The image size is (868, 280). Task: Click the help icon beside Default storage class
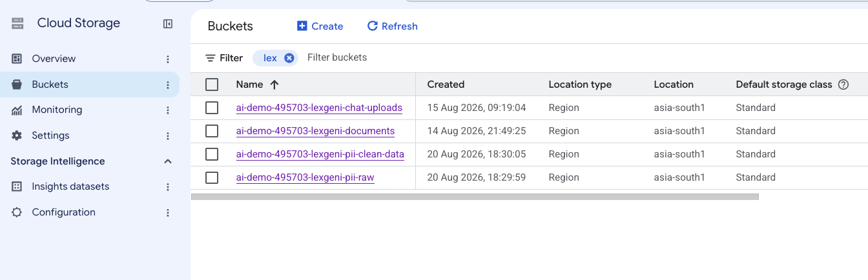[x=843, y=85]
